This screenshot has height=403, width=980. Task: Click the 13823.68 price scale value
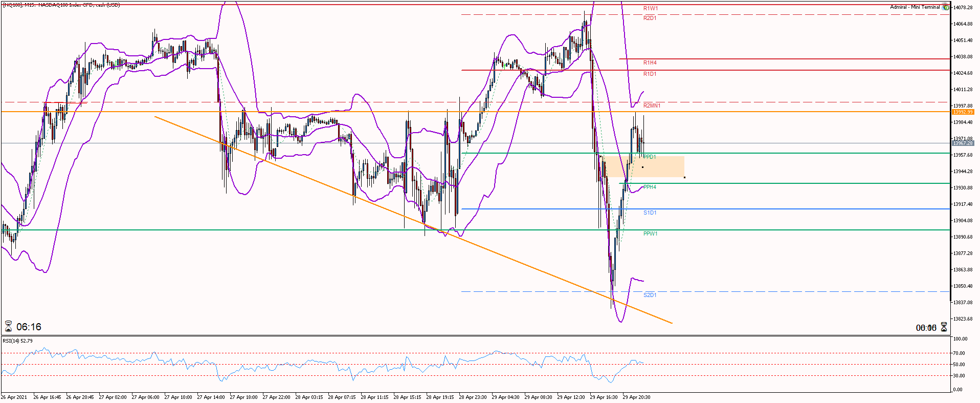[963, 319]
